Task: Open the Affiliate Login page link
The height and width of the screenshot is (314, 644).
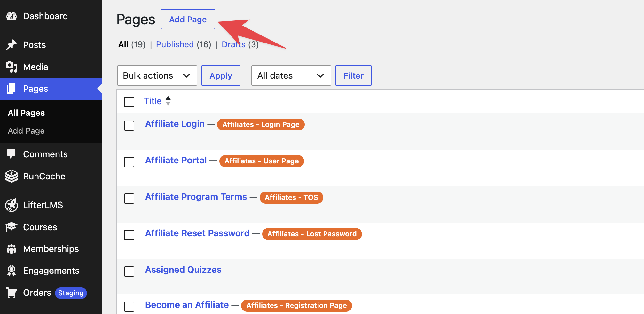Action: tap(175, 124)
